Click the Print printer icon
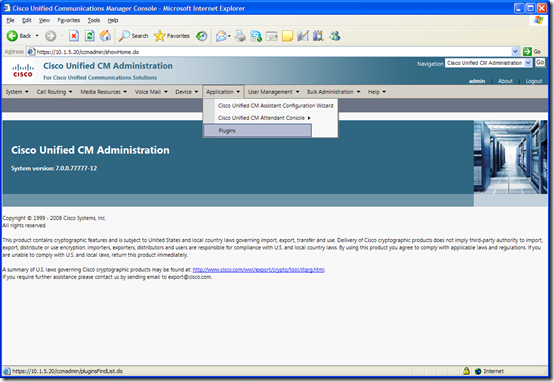Viewport: 554px width, 382px height. click(240, 36)
